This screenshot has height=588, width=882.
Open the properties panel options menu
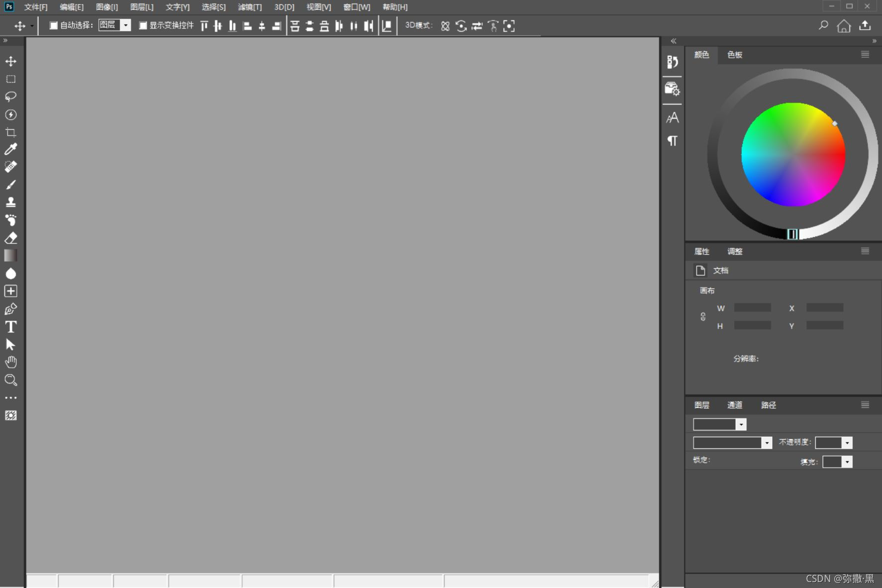click(865, 251)
